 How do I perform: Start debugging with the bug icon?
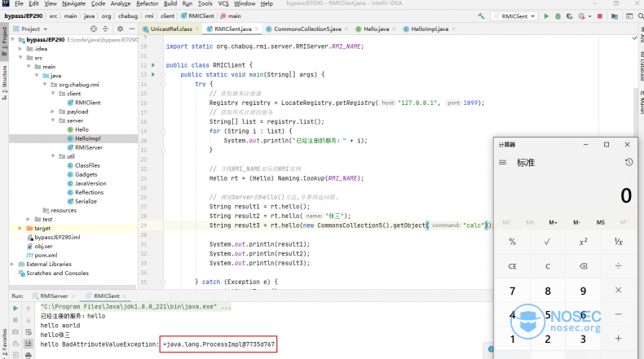pyautogui.click(x=558, y=16)
